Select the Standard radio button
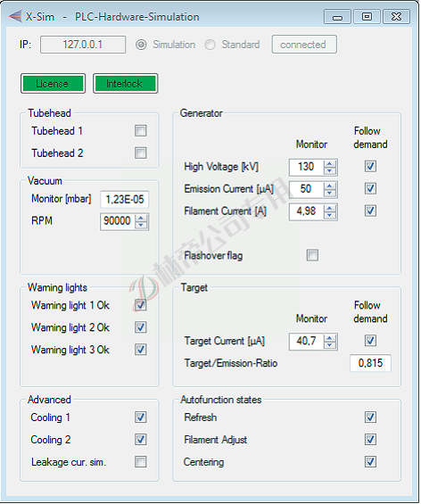Viewport: 421px width, 504px height. click(x=210, y=45)
